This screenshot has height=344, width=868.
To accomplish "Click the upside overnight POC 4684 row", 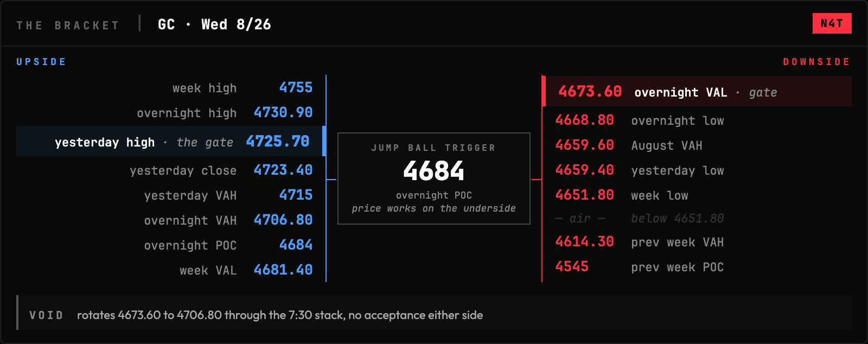I will pos(170,245).
